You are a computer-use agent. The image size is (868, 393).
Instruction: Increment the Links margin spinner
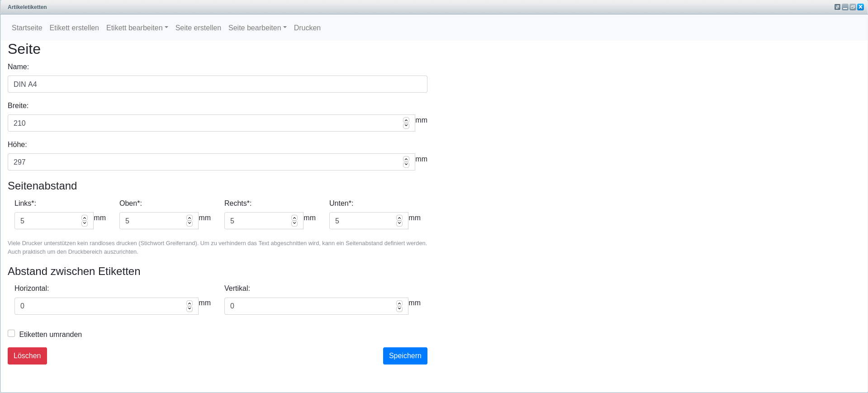pyautogui.click(x=85, y=218)
